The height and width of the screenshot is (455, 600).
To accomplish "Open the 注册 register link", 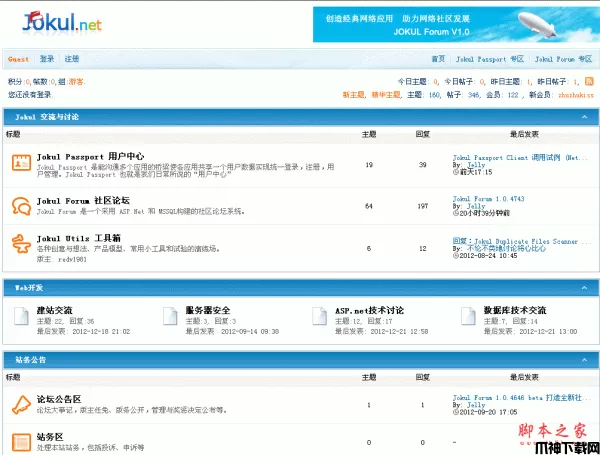I will coord(72,59).
